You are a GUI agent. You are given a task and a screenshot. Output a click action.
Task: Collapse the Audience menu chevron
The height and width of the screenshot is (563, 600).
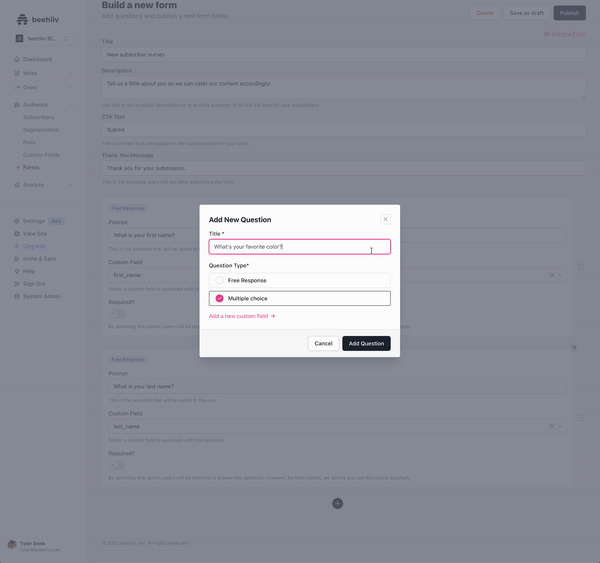71,105
